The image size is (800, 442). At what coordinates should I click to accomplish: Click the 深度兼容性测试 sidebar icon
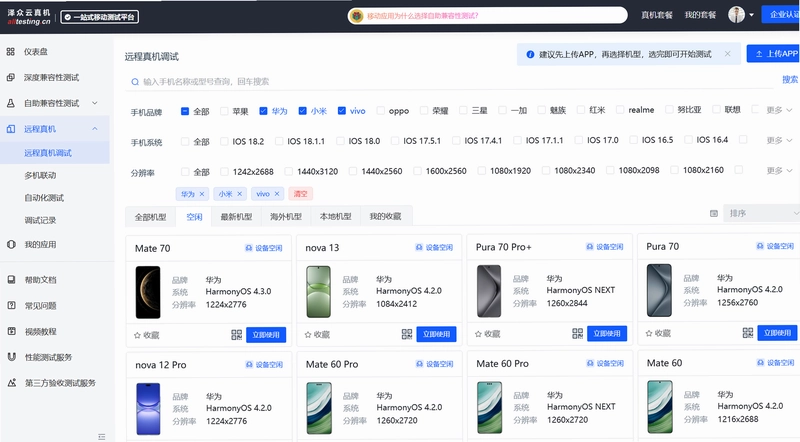10,78
